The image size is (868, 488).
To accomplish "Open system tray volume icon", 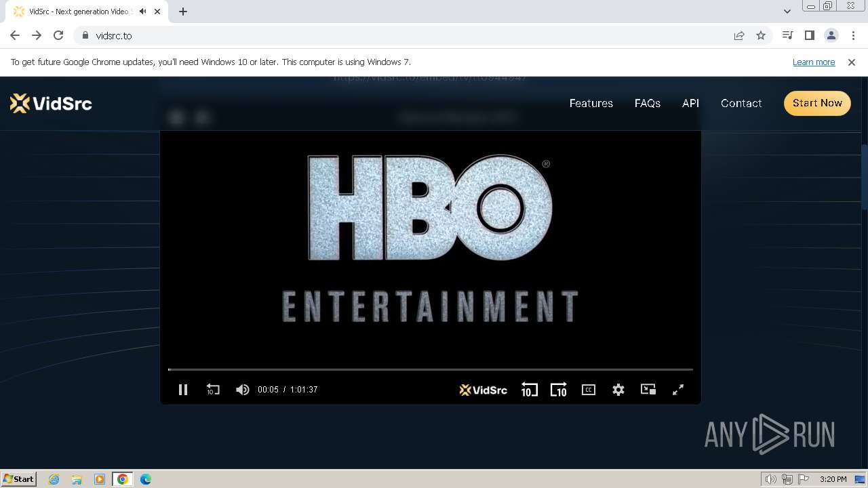I will (x=771, y=479).
